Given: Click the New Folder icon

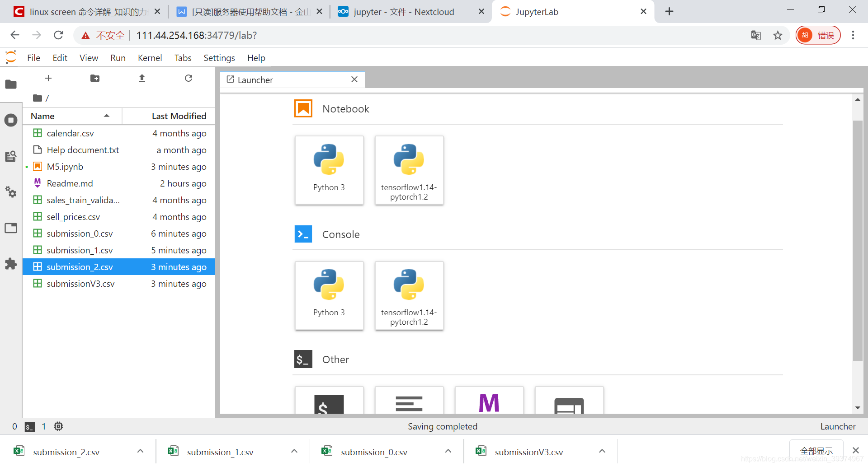Looking at the screenshot, I should tap(95, 78).
